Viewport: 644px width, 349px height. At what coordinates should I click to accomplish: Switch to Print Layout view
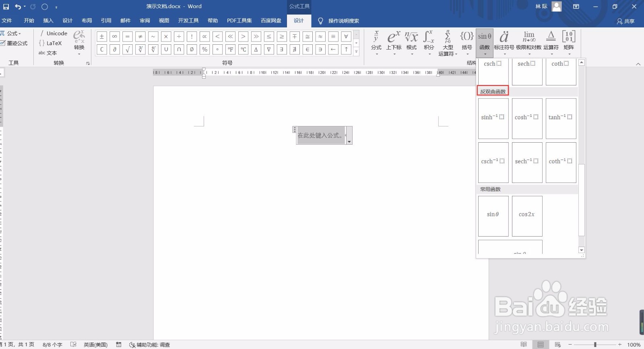pyautogui.click(x=541, y=345)
